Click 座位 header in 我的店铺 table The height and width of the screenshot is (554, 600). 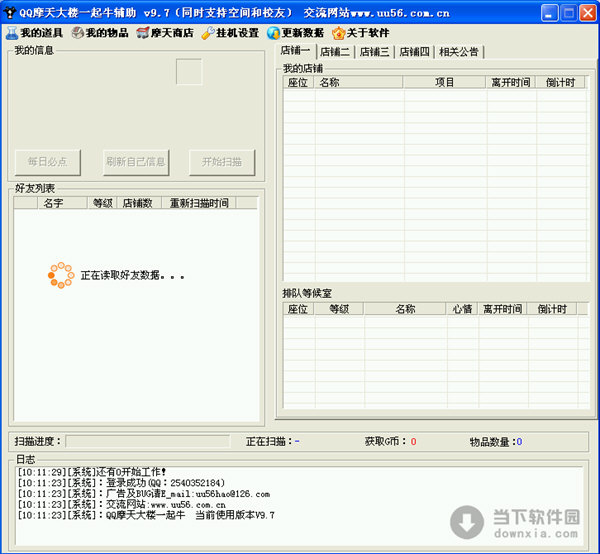(298, 82)
